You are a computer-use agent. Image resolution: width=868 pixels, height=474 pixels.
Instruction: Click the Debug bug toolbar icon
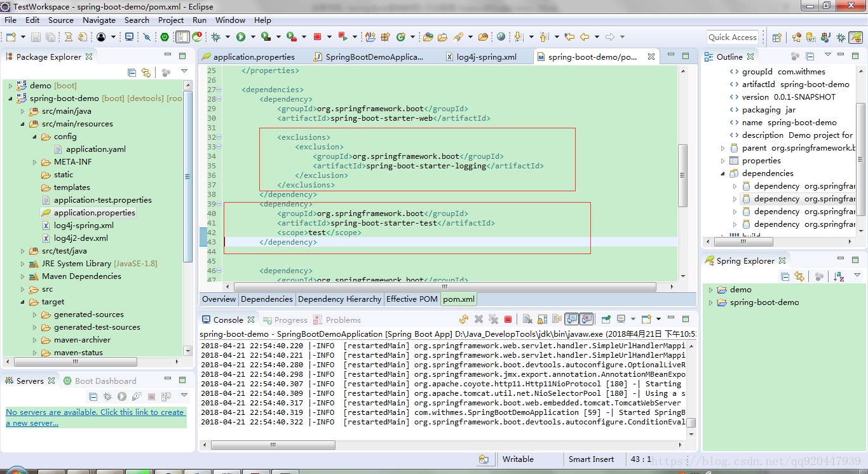pos(215,37)
